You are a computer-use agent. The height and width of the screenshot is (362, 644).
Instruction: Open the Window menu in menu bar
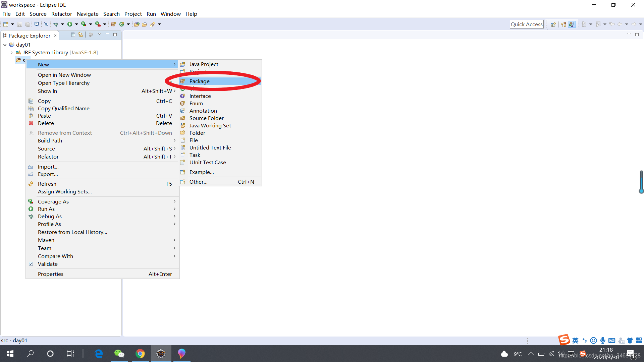coord(170,14)
